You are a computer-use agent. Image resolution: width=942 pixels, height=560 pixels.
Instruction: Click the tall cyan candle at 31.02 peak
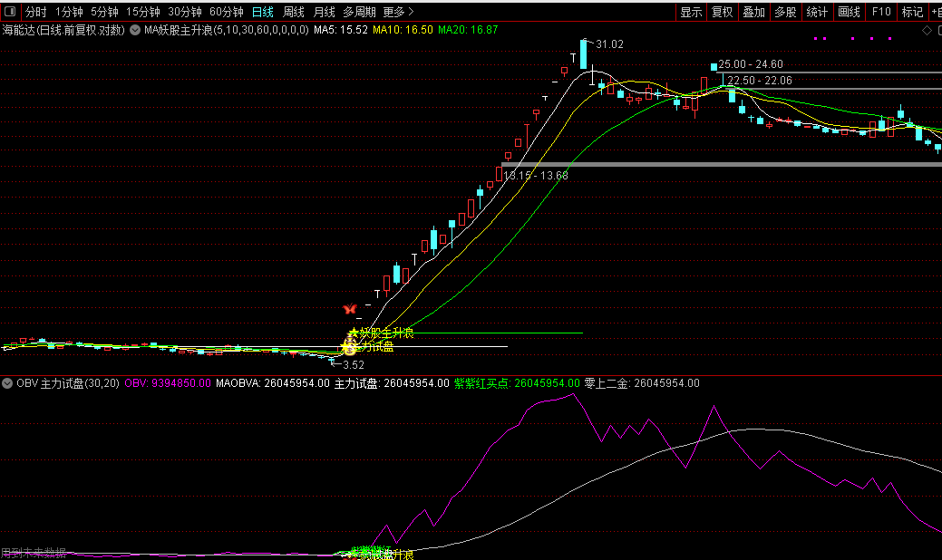tap(583, 54)
